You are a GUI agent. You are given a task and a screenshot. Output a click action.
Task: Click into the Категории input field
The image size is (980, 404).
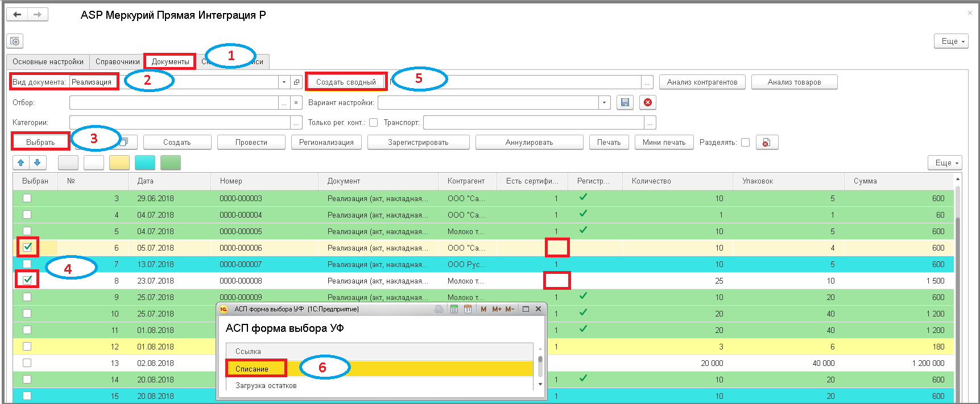(x=180, y=122)
